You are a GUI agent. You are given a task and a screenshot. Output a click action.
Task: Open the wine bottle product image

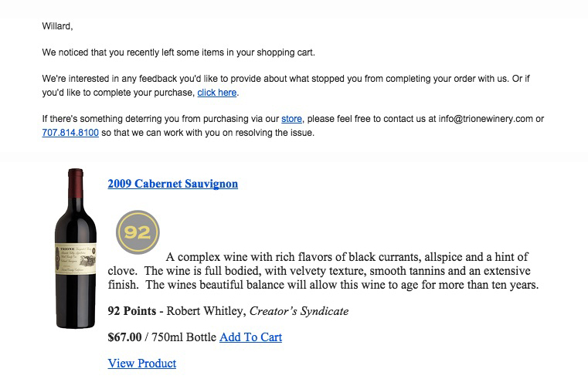(76, 249)
